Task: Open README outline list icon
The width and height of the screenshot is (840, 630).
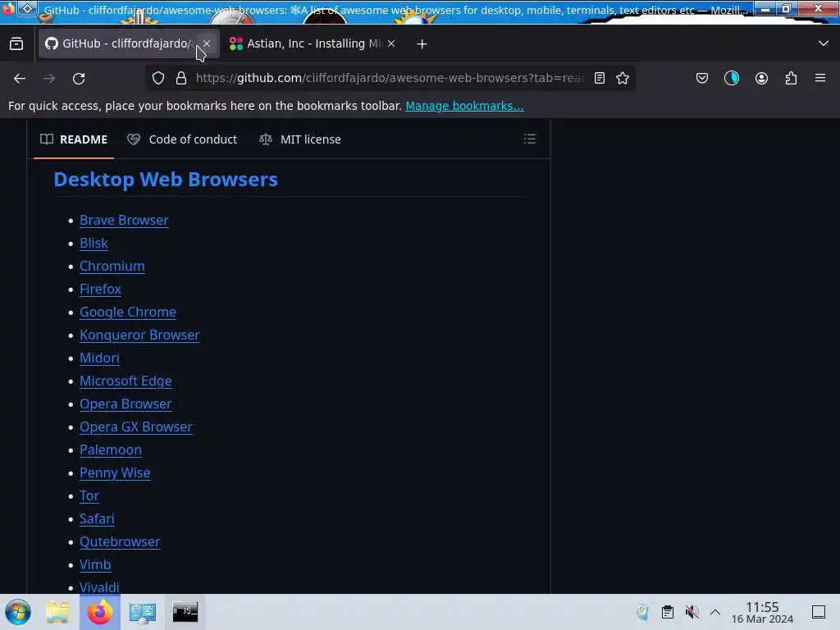Action: pos(530,139)
